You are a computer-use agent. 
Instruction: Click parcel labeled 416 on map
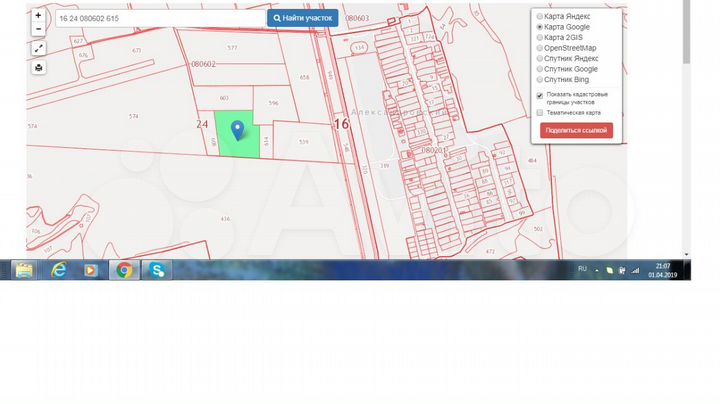[225, 219]
